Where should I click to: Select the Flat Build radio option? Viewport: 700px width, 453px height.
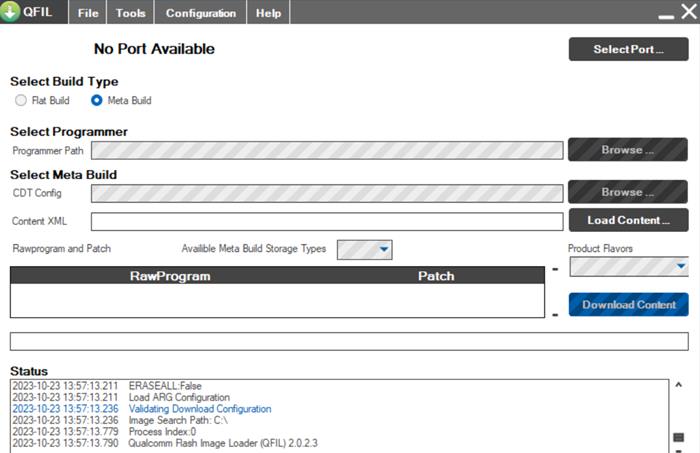point(22,100)
